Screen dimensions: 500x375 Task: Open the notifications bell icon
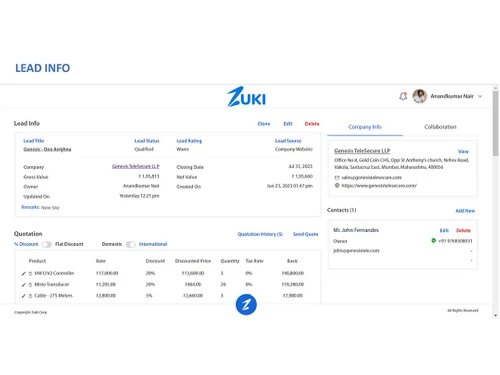[x=403, y=96]
